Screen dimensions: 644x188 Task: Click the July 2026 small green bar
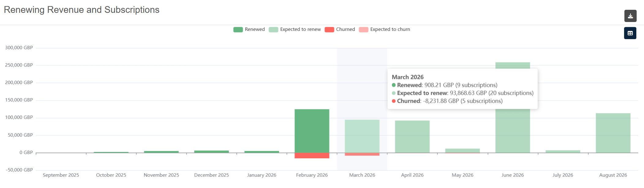coord(563,151)
